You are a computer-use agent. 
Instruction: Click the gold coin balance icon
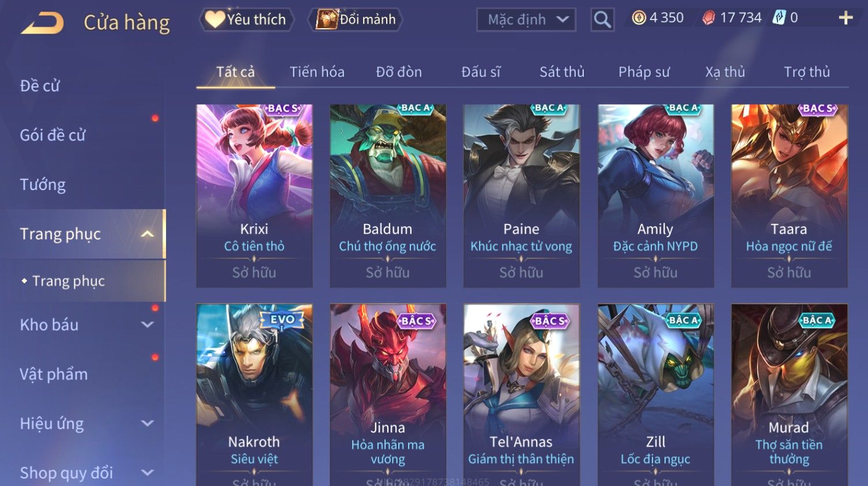pos(639,18)
